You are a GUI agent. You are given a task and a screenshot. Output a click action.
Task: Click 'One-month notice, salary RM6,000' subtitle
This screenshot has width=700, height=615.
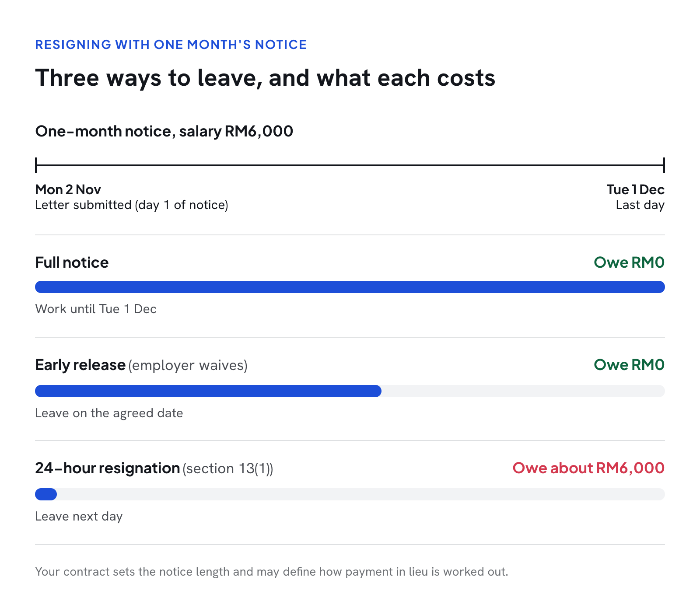click(164, 131)
